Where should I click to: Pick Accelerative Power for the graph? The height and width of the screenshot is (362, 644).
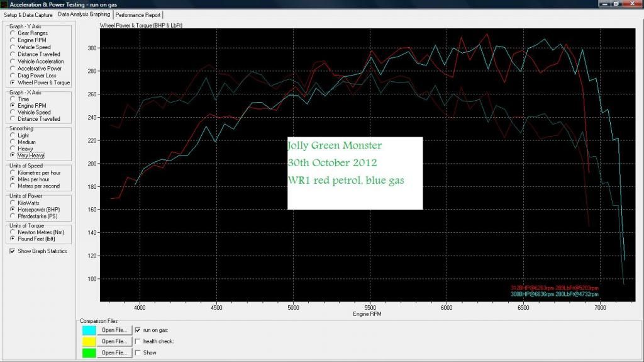(x=13, y=69)
